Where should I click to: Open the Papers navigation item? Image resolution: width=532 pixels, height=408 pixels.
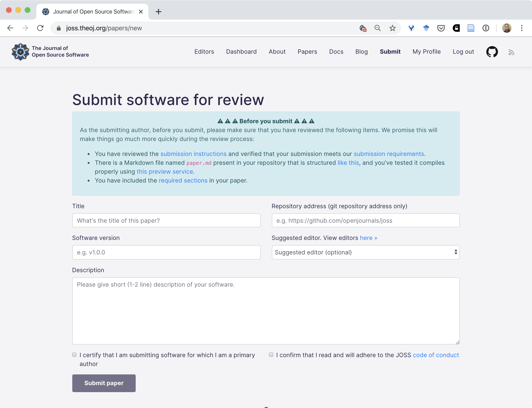307,52
